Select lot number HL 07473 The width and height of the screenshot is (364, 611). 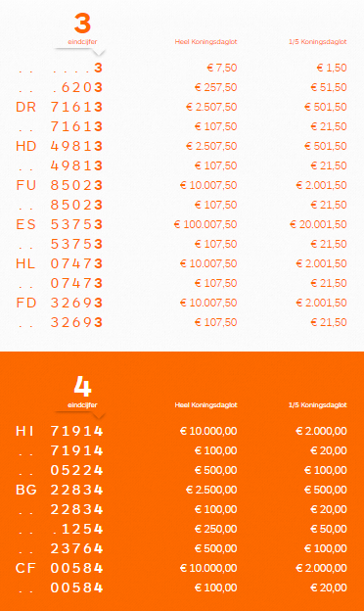click(x=59, y=263)
